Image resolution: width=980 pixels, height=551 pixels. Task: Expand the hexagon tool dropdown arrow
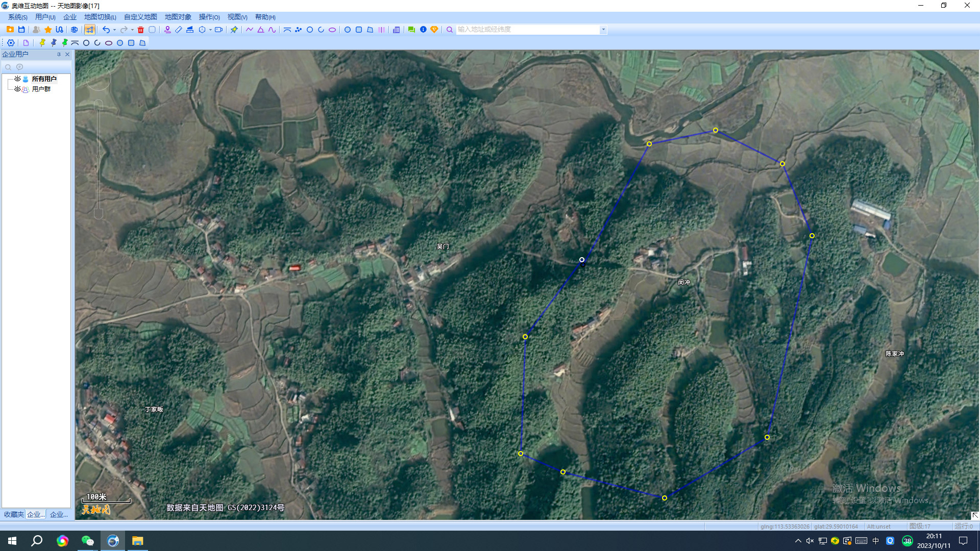pos(210,30)
